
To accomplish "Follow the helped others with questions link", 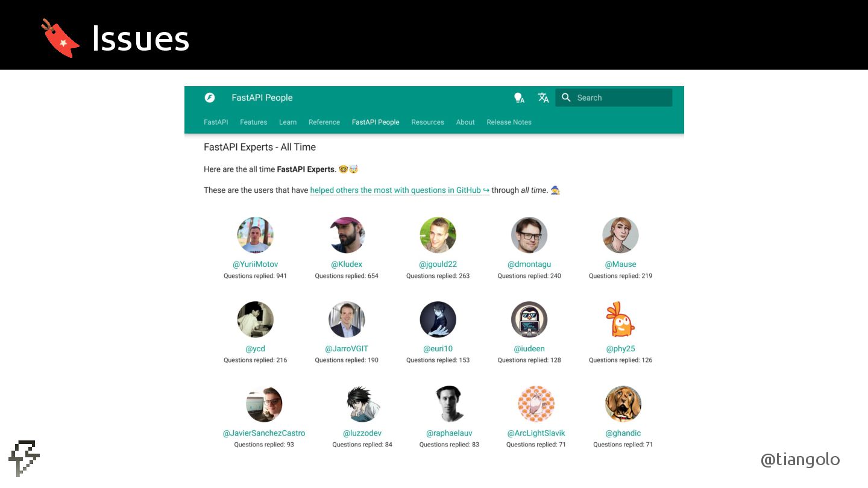I will [x=400, y=190].
